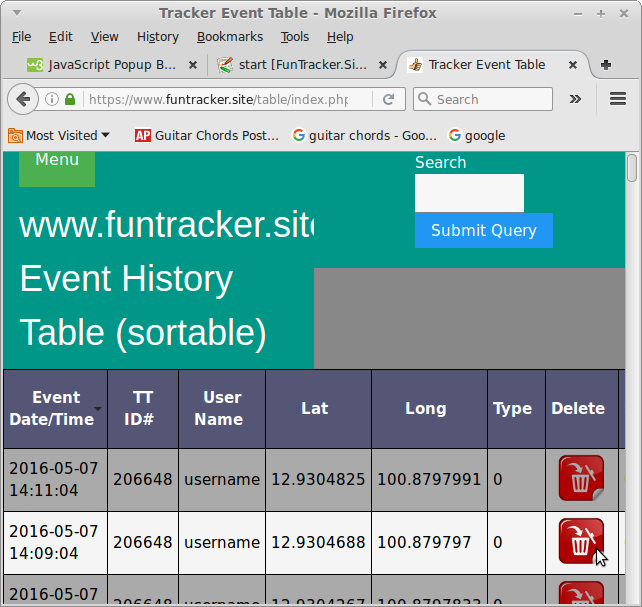This screenshot has height=607, width=642.
Task: Open Guitar Chords Post bookmark
Action: (x=206, y=136)
